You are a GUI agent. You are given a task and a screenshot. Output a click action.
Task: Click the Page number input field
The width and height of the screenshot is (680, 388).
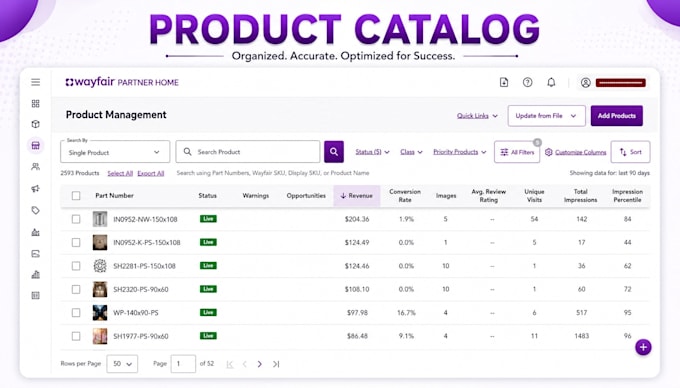click(183, 364)
